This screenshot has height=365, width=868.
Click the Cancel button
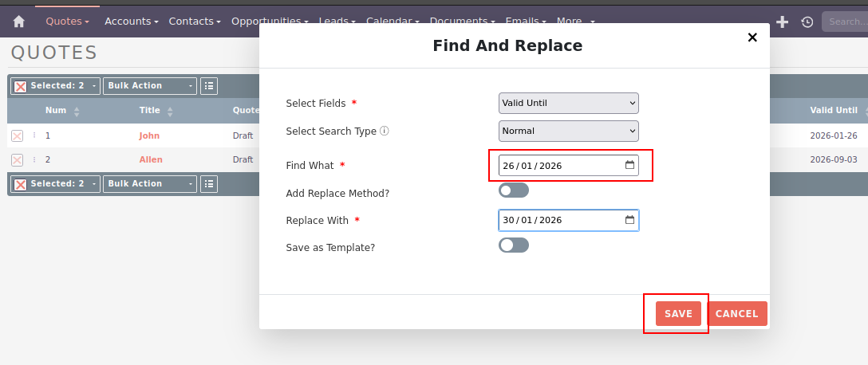coord(736,314)
